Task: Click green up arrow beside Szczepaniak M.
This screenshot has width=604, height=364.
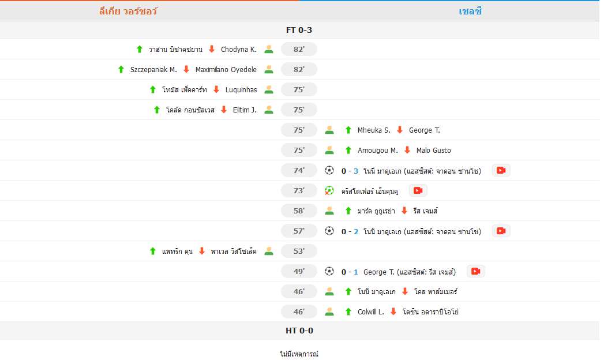Action: point(121,69)
